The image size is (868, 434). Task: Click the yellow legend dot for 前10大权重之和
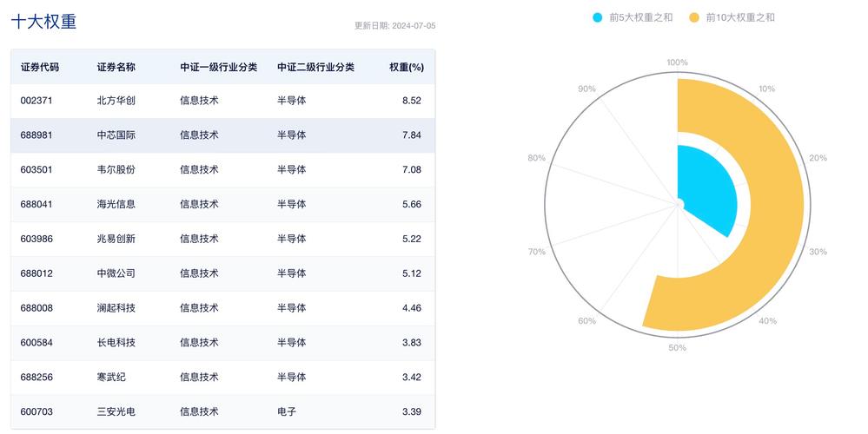click(x=694, y=17)
